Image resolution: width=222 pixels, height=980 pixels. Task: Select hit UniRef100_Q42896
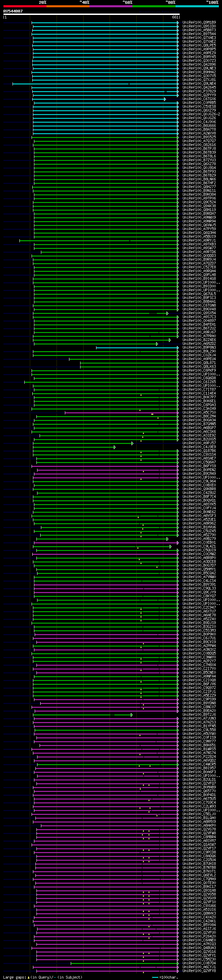point(199,65)
